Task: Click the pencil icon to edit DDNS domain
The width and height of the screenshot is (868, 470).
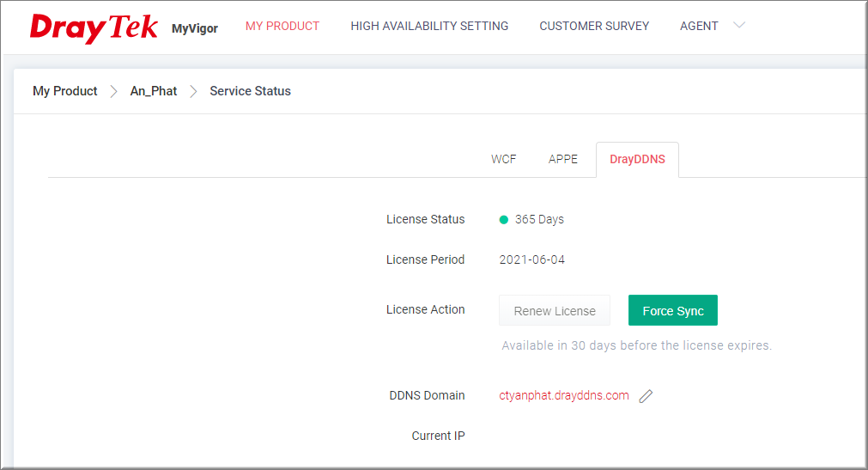Action: pyautogui.click(x=646, y=396)
